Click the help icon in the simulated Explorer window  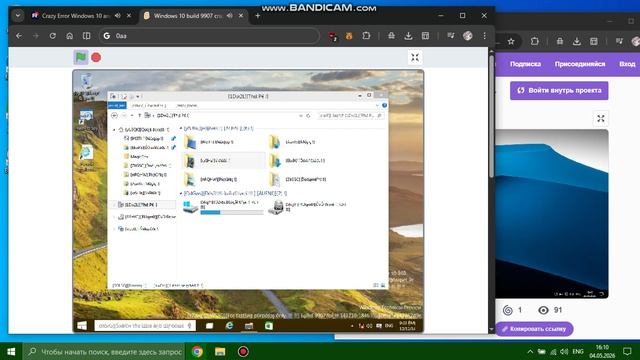point(384,105)
